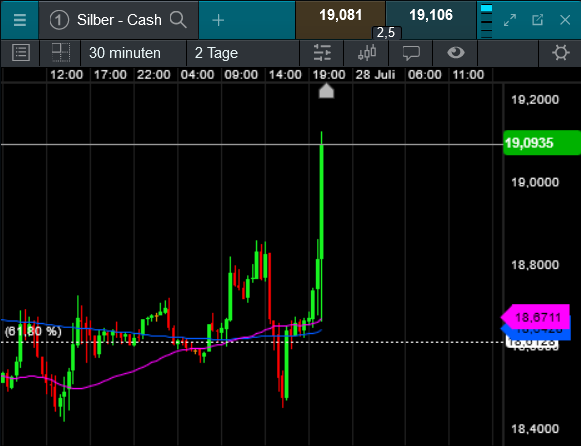Viewport: 581px width, 446px height.
Task: Click the 19:00 time axis label
Action: tap(329, 75)
